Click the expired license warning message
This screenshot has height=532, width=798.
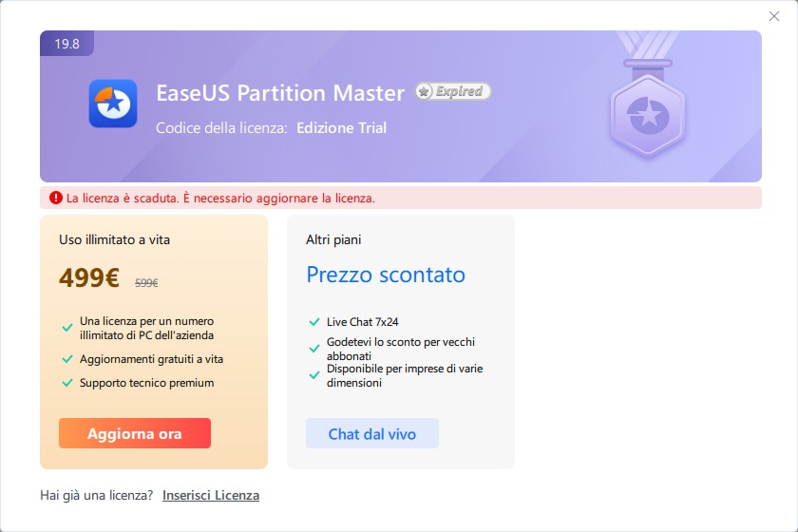pyautogui.click(x=220, y=198)
